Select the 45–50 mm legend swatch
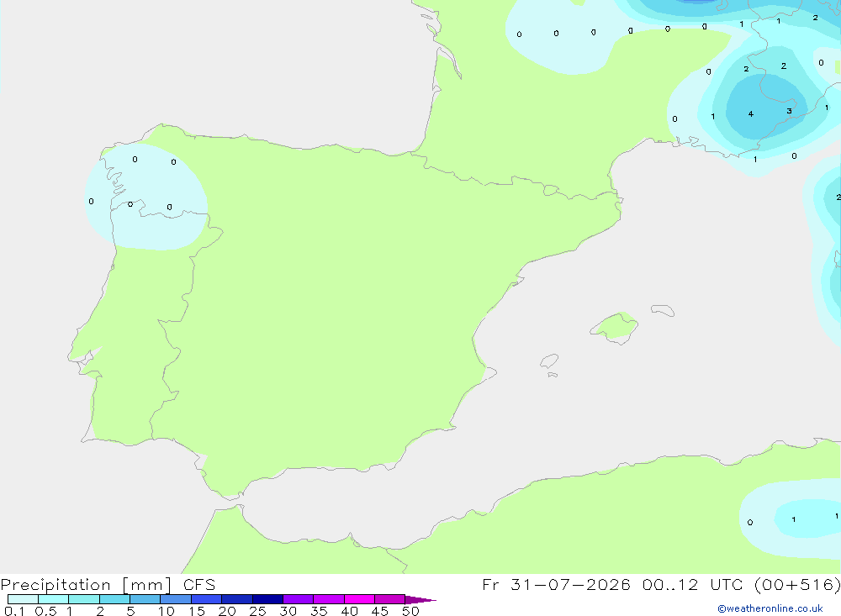Image resolution: width=841 pixels, height=616 pixels. coord(390,599)
